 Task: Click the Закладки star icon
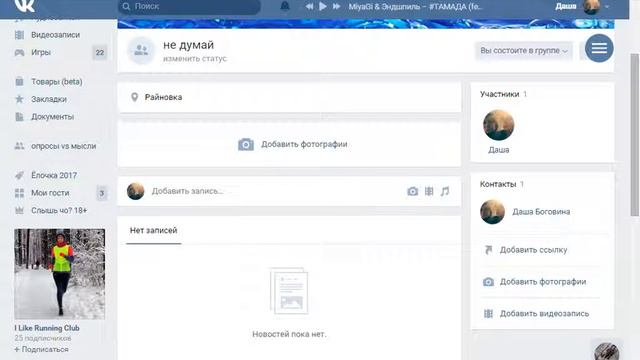tap(19, 99)
